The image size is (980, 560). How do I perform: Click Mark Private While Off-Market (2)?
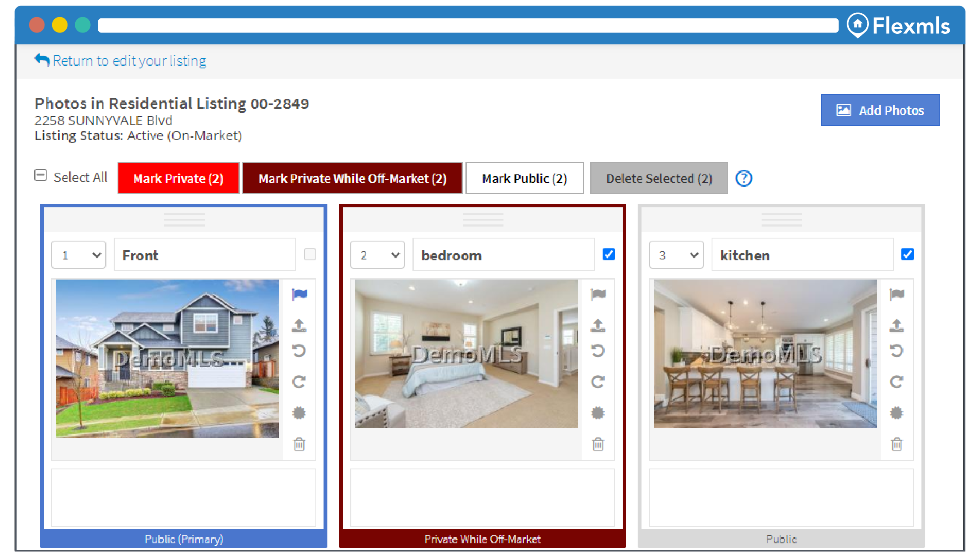[353, 178]
